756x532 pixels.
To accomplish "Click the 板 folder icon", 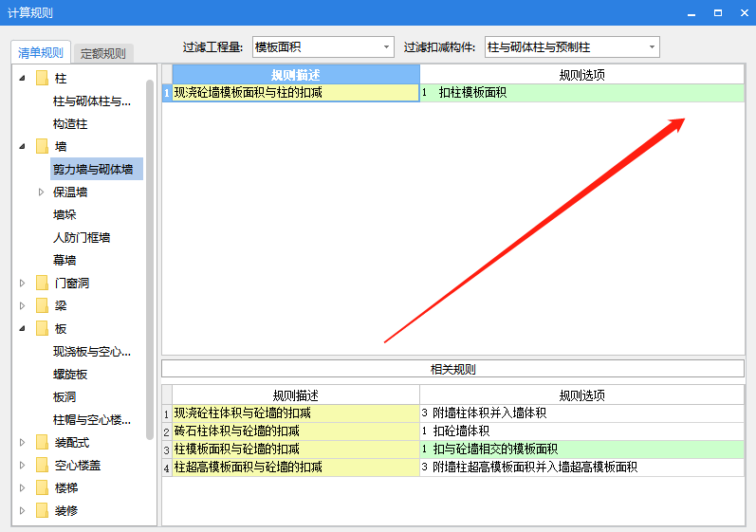I will pos(43,329).
